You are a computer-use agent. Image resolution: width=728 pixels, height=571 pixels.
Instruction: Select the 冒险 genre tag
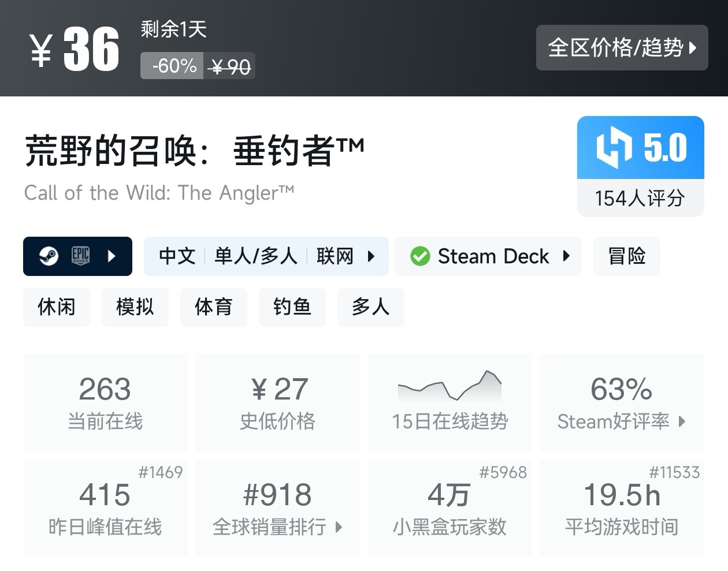[x=626, y=256]
